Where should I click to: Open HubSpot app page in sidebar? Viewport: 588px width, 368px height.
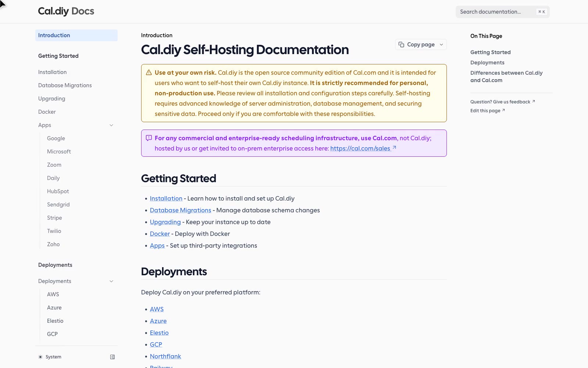pyautogui.click(x=81, y=191)
